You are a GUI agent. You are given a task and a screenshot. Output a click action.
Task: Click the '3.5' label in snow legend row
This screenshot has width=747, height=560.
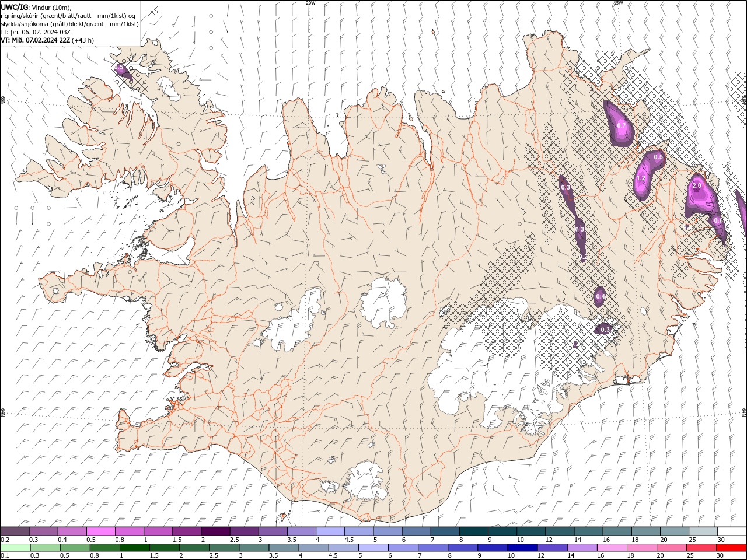point(291,540)
